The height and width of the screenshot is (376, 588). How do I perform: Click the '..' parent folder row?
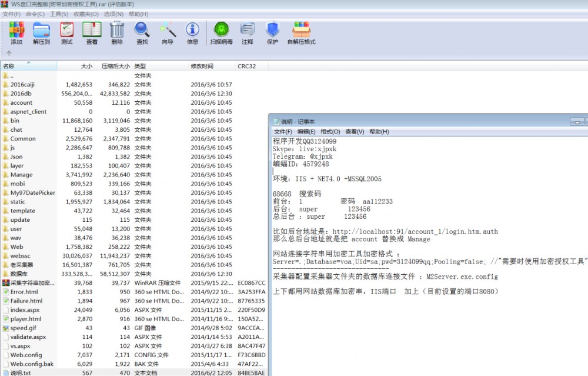click(134, 75)
